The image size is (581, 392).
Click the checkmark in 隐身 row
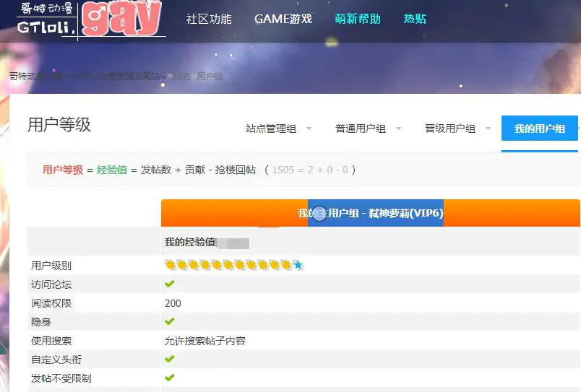coord(170,321)
